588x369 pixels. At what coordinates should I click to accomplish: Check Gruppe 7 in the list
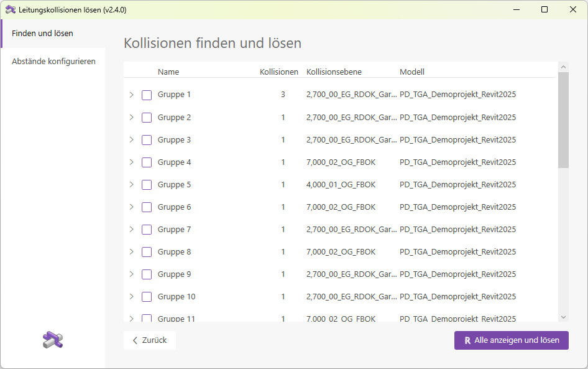(147, 229)
